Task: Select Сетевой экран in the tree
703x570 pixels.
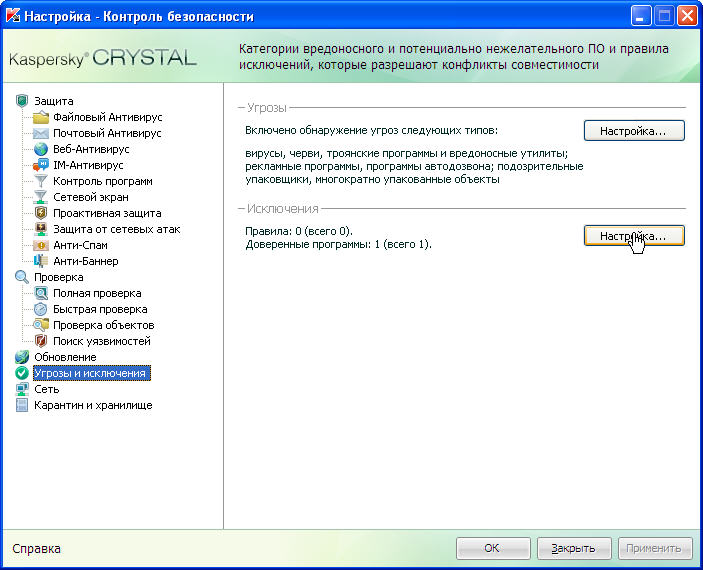Action: pyautogui.click(x=91, y=197)
